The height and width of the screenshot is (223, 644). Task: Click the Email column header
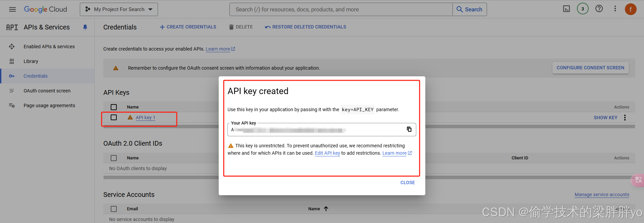(x=132, y=209)
